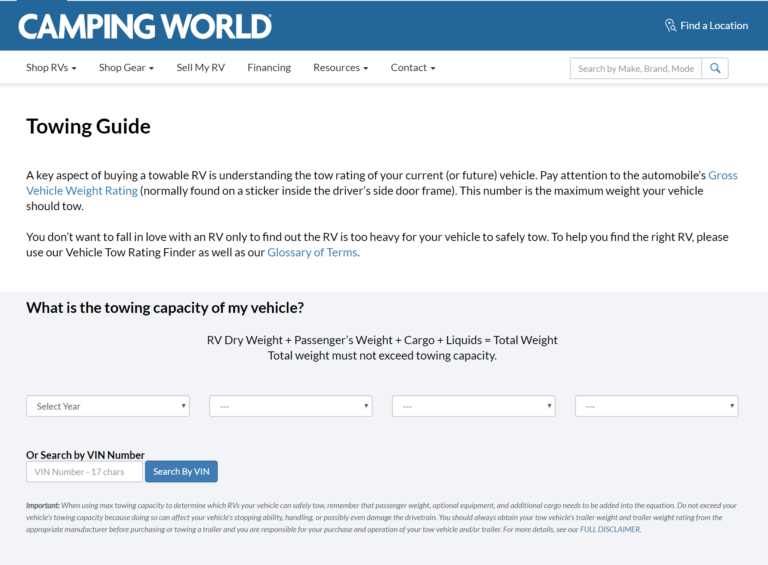Image resolution: width=768 pixels, height=565 pixels.
Task: Expand the Resources dropdown menu
Action: (x=340, y=68)
